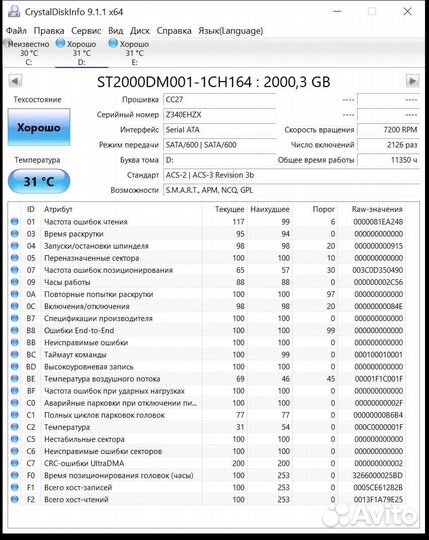The height and width of the screenshot is (540, 429).
Task: Select the Неисправимые ошибки секторов row text
Action: [x=103, y=451]
